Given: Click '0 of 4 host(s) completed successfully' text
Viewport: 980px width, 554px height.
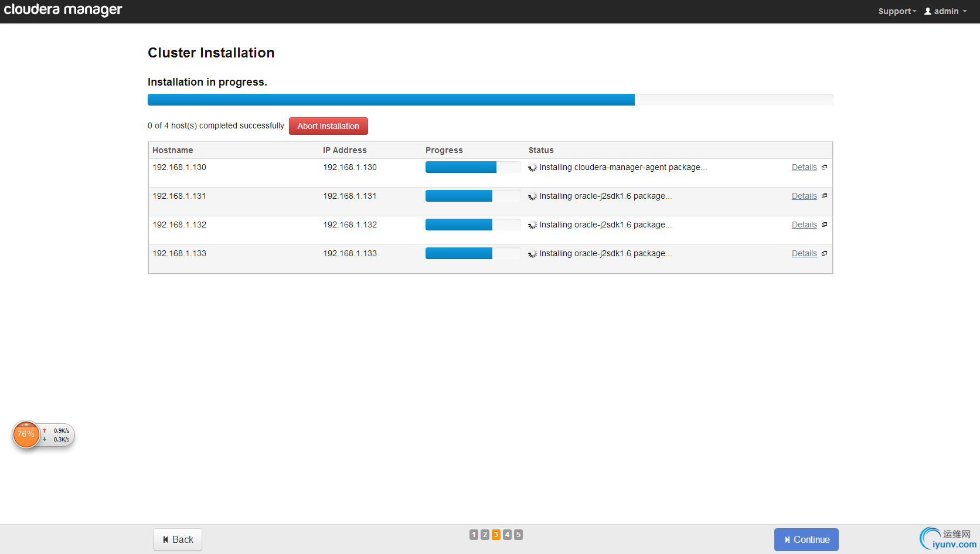Looking at the screenshot, I should (217, 125).
